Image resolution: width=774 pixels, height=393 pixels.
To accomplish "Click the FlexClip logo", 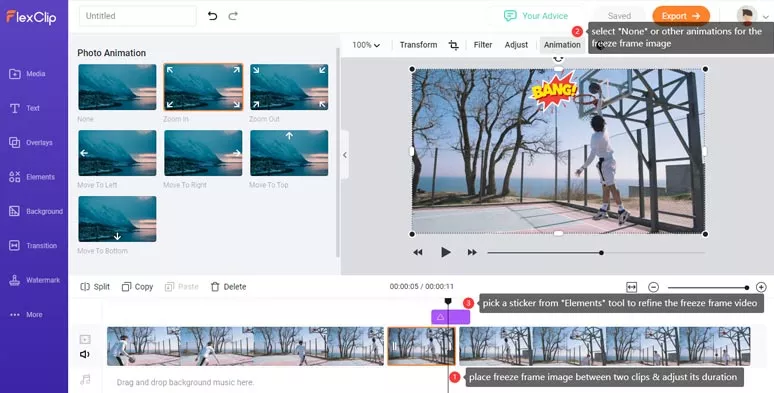I will click(31, 17).
